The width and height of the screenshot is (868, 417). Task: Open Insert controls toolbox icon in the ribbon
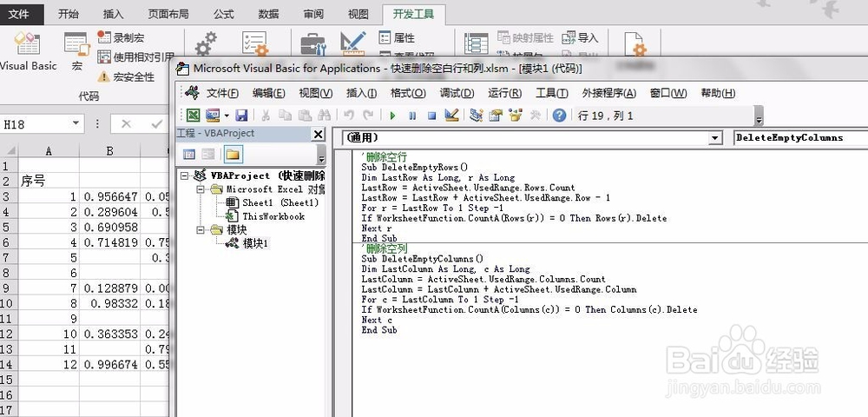coord(312,44)
